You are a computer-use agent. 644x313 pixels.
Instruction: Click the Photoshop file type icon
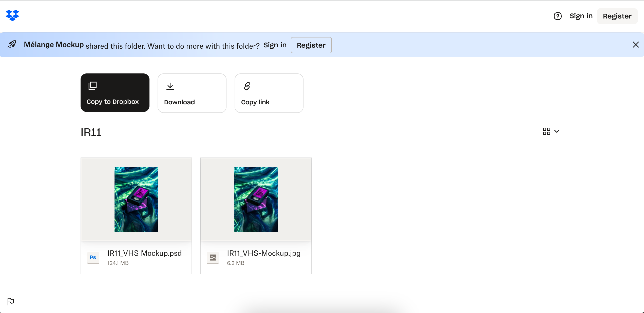(93, 258)
